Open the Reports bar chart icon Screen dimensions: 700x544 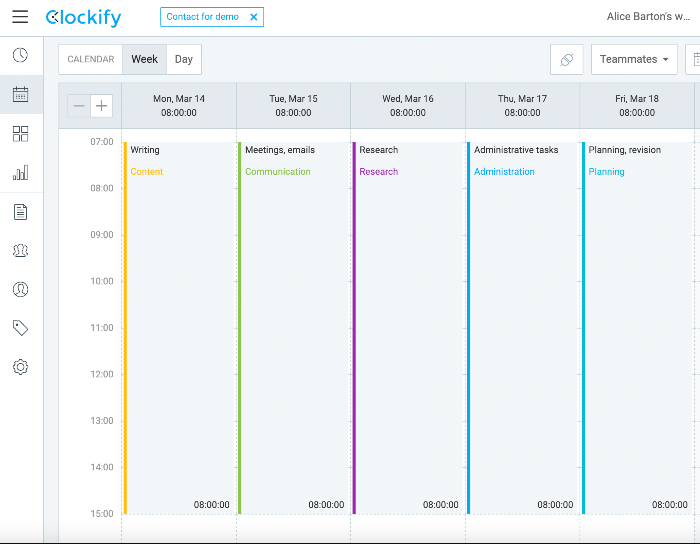tap(20, 172)
